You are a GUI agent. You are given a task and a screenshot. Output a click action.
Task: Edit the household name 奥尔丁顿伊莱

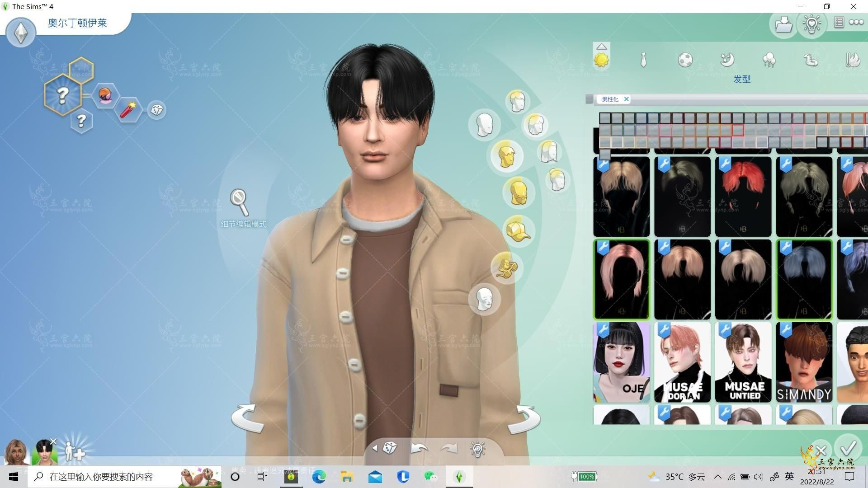point(77,23)
